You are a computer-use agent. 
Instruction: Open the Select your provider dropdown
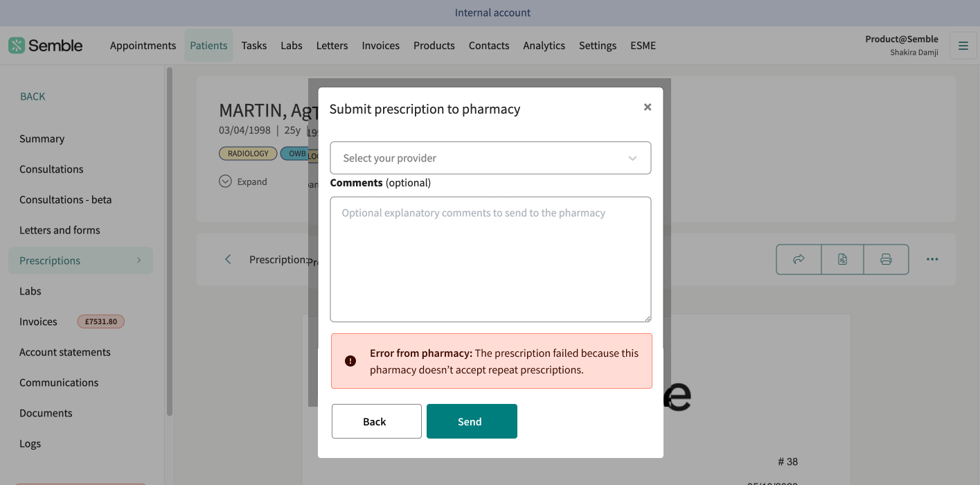[490, 158]
